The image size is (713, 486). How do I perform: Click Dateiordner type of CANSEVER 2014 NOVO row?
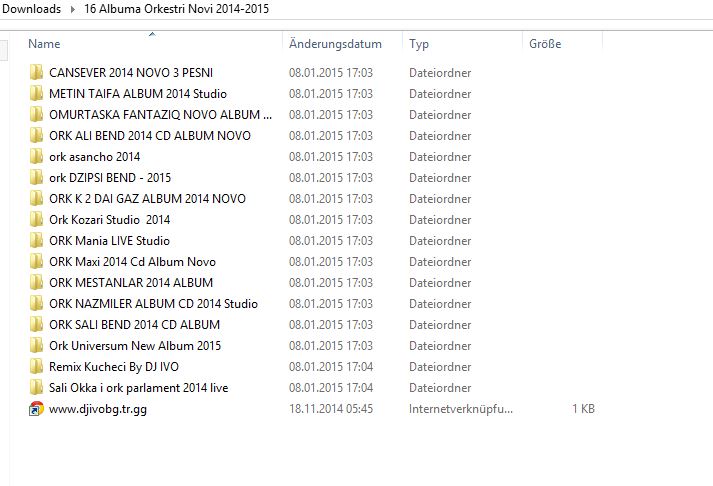click(440, 72)
